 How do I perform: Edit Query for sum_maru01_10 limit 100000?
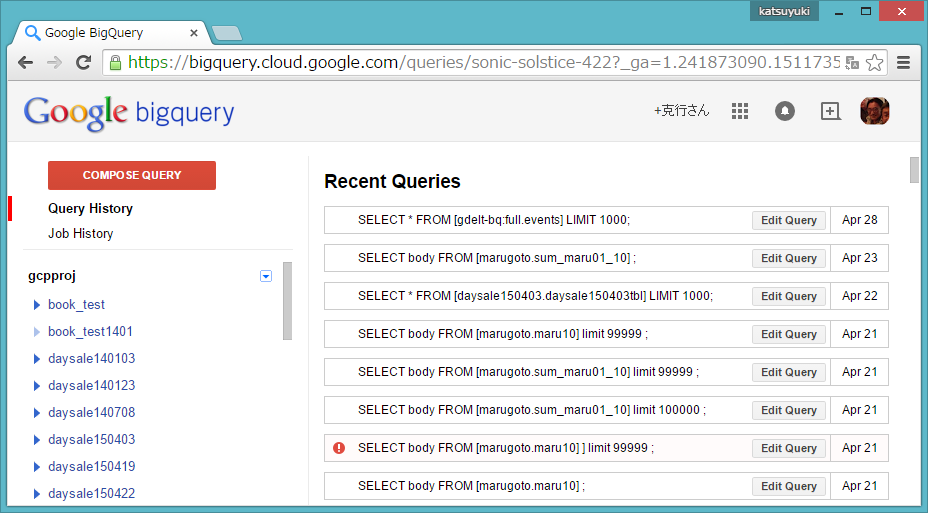789,410
